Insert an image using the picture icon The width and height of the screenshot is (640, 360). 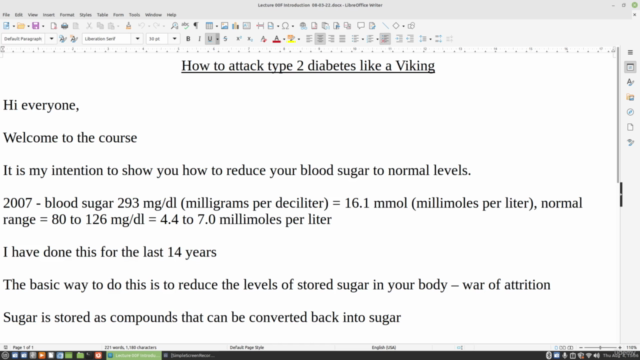pos(224,26)
